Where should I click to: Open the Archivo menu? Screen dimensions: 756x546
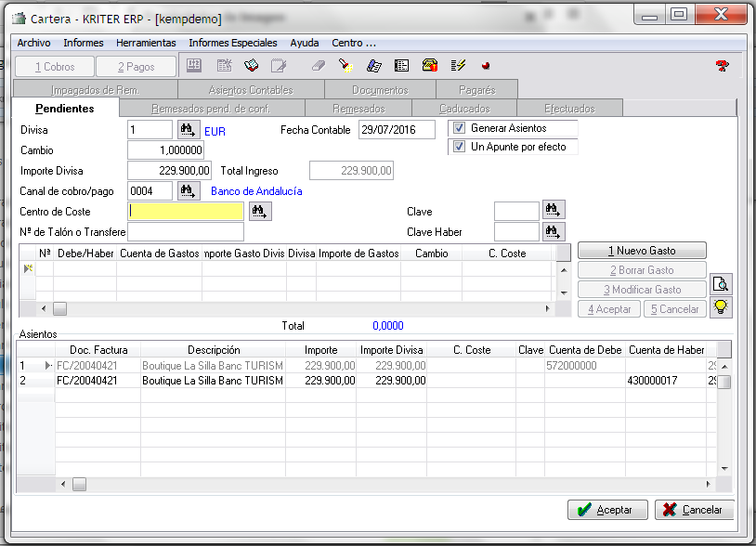[x=33, y=43]
